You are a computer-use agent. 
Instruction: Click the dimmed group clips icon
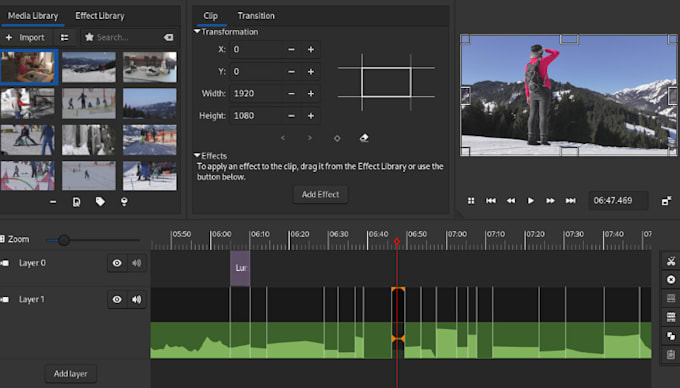[670, 298]
